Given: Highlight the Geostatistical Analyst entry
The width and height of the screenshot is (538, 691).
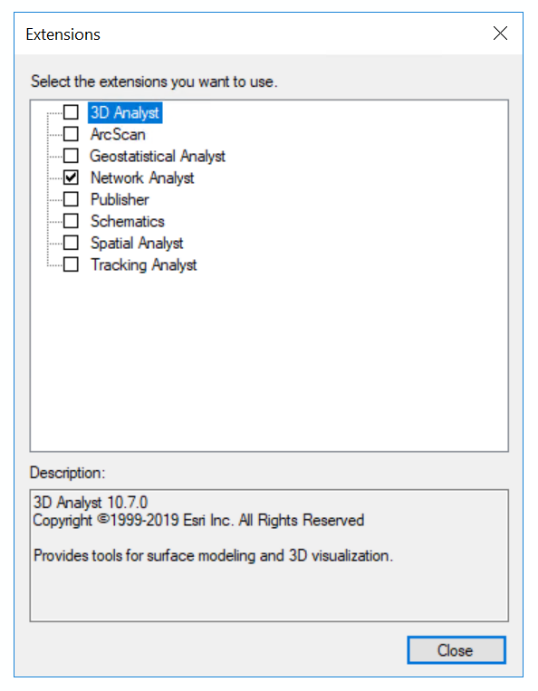Looking at the screenshot, I should (x=157, y=156).
